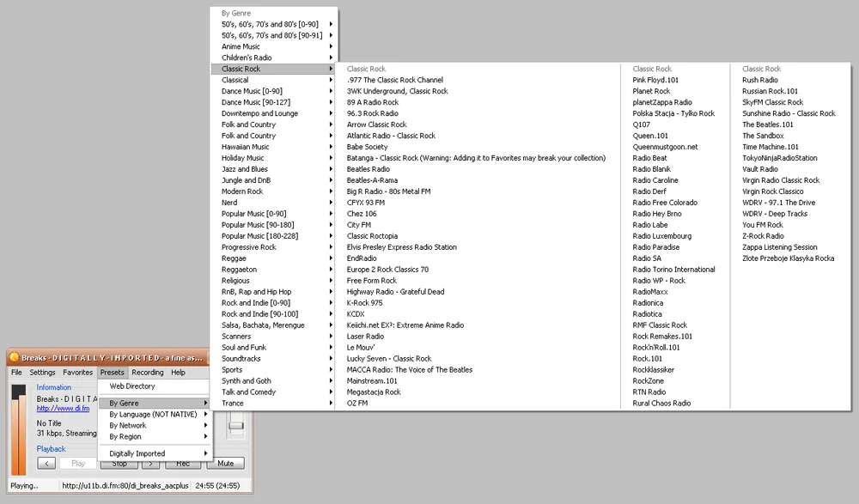Click the orange app icon in title bar
Viewport: 859px width, 504px height.
14,358
